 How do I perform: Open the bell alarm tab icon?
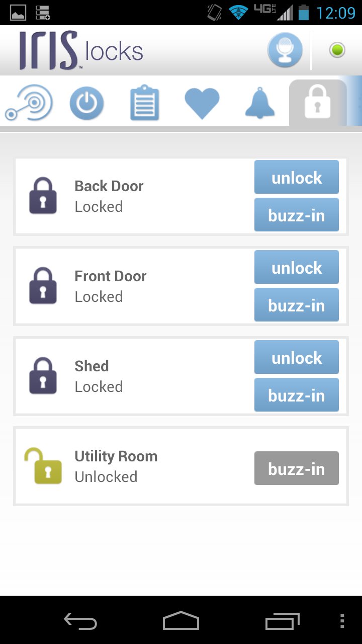(x=260, y=103)
